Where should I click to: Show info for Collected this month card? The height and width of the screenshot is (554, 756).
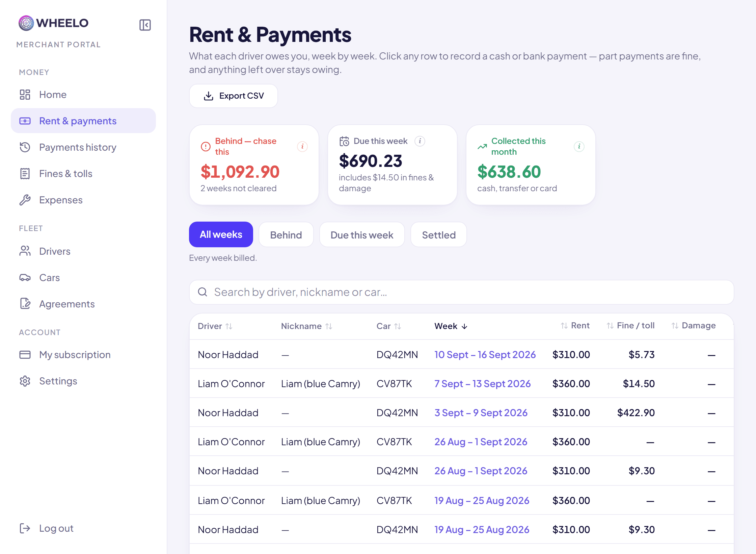[x=579, y=146]
